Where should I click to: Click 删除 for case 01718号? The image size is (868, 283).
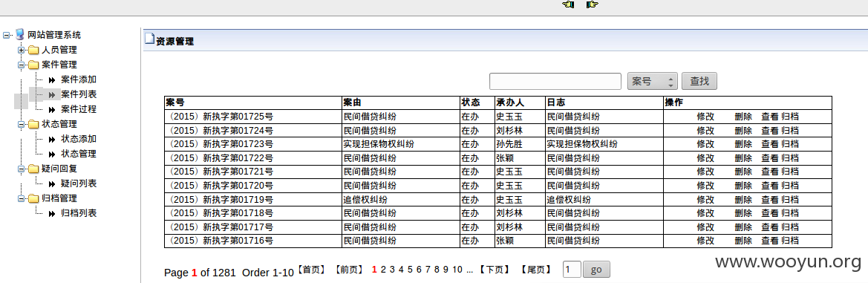(x=743, y=213)
